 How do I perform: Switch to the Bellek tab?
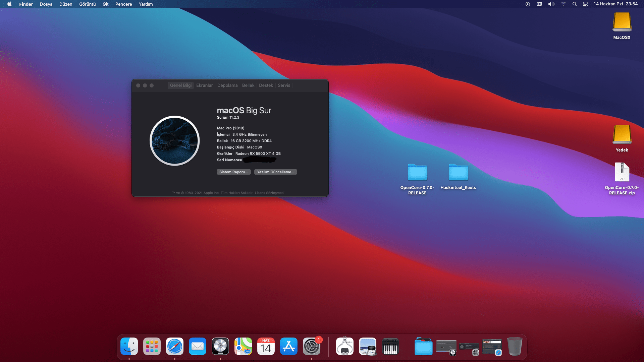point(248,85)
